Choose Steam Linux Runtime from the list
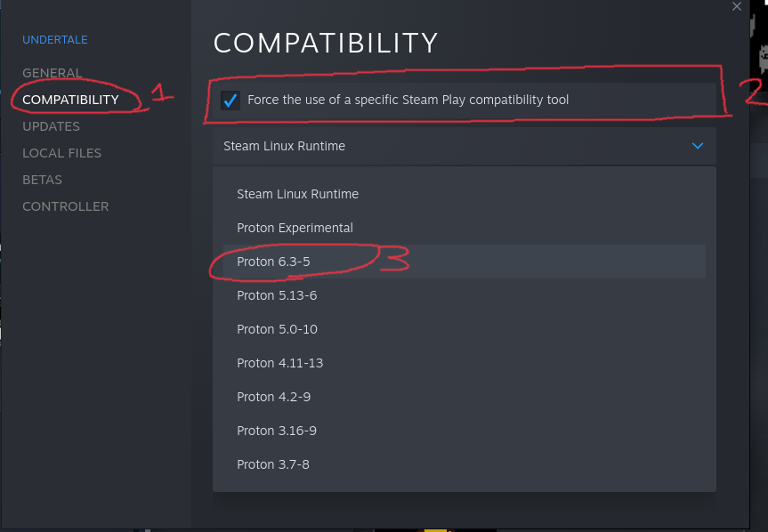 (297, 194)
